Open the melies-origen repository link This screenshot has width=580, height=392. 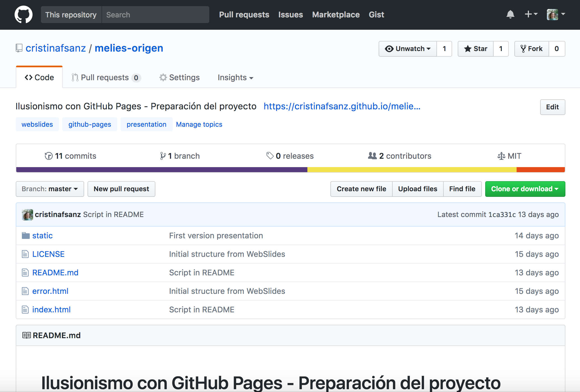coord(129,48)
